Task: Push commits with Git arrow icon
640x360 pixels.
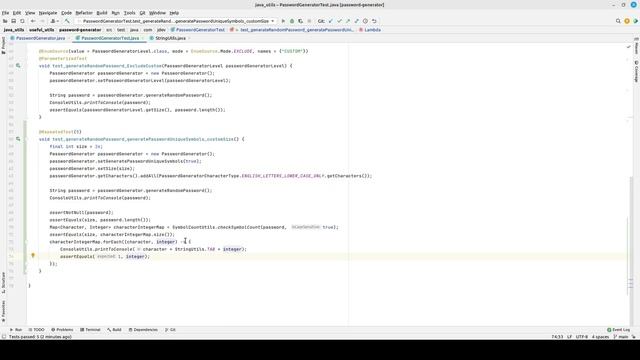Action: pyautogui.click(x=348, y=21)
